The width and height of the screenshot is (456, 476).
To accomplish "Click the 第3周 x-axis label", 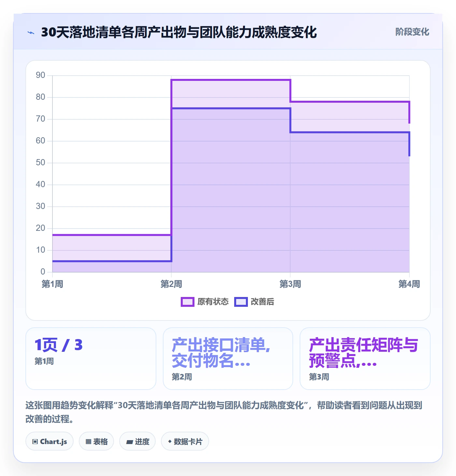I will click(290, 284).
